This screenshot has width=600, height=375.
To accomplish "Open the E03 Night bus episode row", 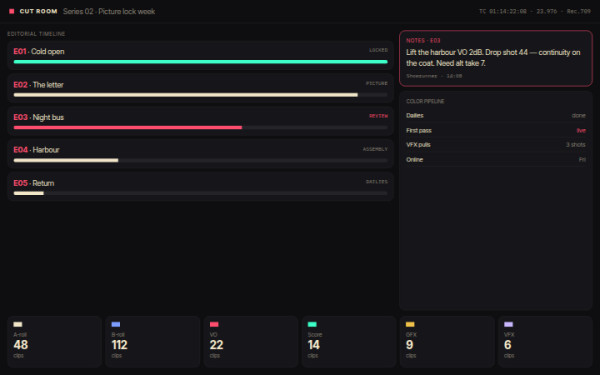I will pos(201,121).
